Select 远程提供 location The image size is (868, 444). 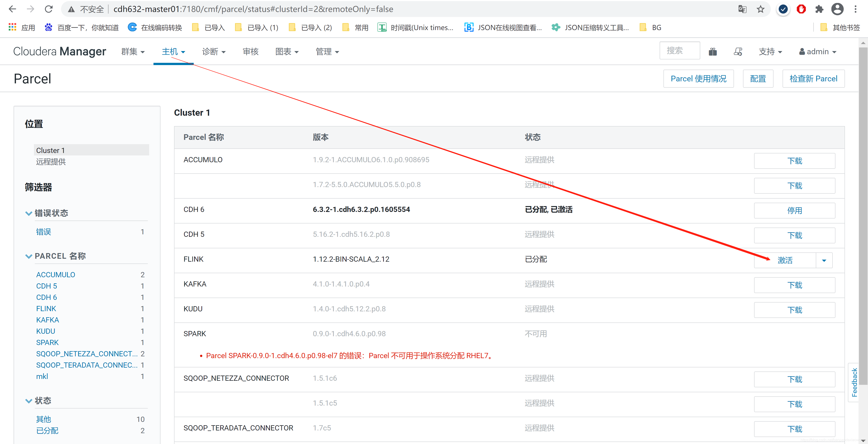coord(51,162)
